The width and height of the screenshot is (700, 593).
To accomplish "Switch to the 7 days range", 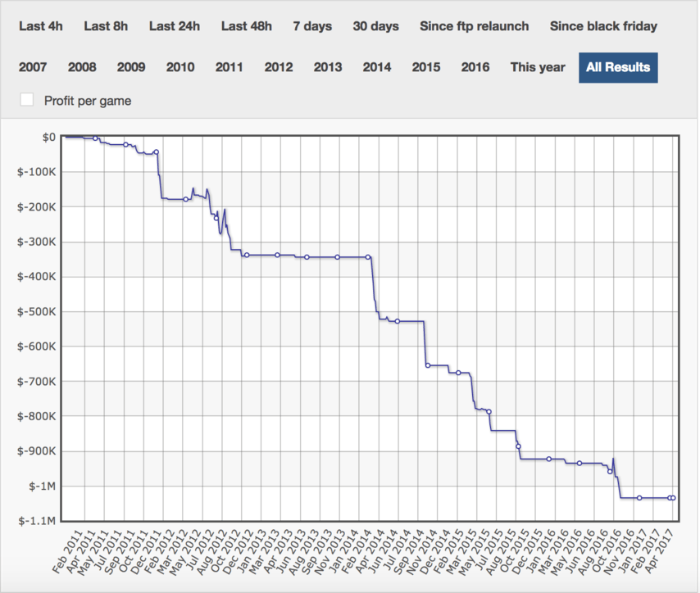I will click(312, 26).
